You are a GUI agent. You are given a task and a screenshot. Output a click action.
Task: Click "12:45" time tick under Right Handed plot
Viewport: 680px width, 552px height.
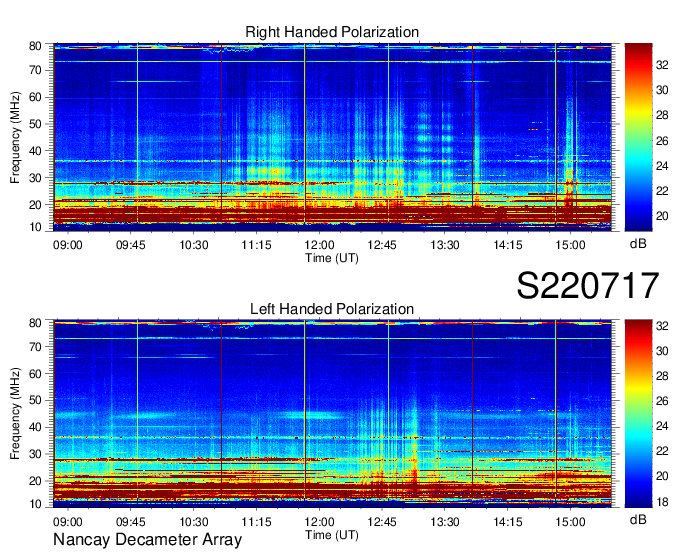click(x=382, y=245)
